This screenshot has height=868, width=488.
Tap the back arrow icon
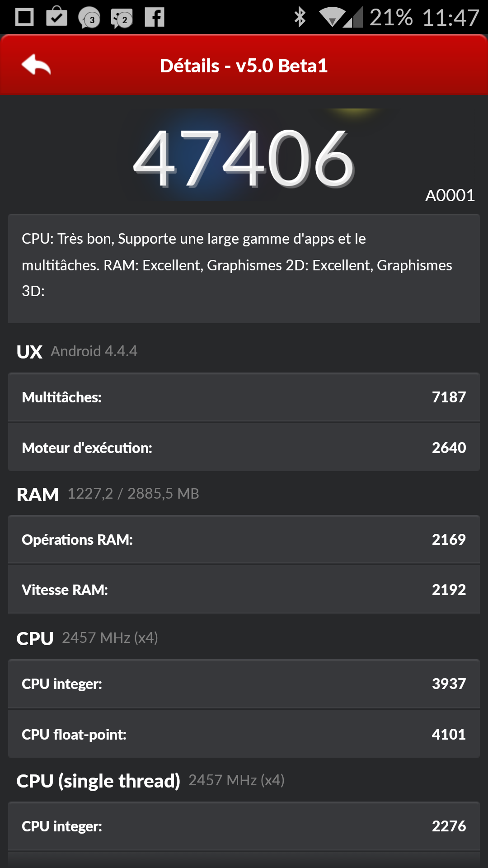point(36,65)
